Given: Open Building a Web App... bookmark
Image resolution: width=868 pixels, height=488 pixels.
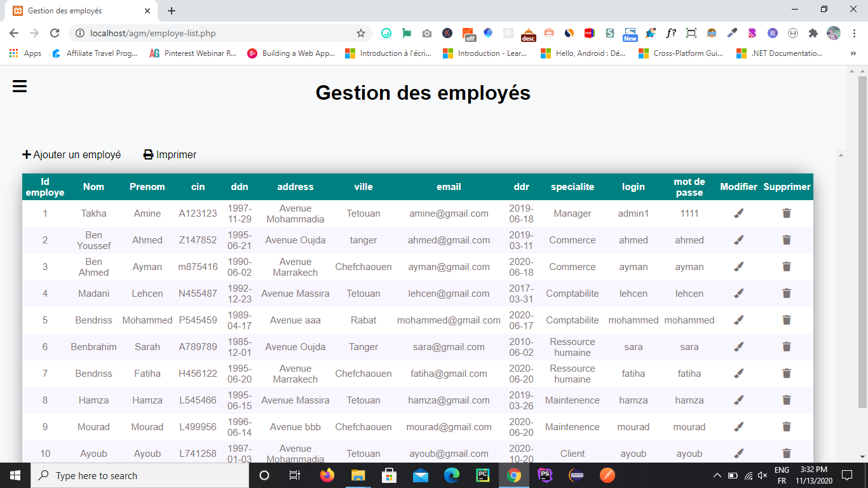Looking at the screenshot, I should click(291, 53).
